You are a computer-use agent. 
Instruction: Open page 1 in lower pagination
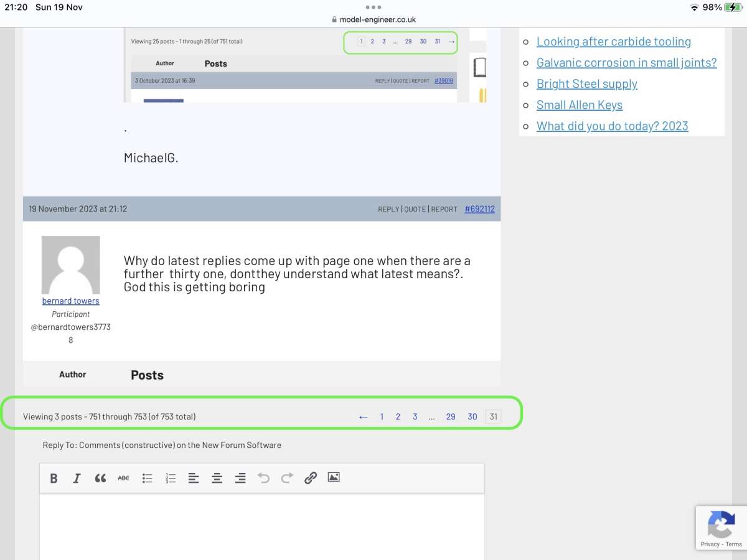tap(382, 417)
